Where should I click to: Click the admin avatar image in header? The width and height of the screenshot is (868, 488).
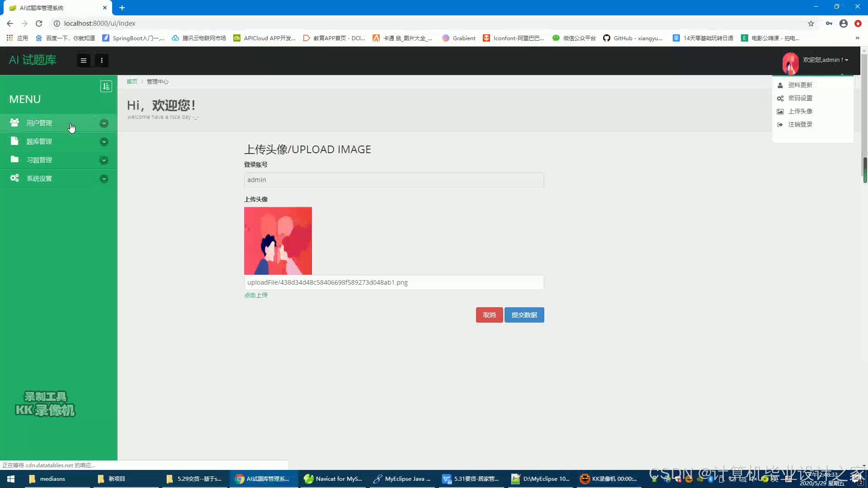(790, 63)
